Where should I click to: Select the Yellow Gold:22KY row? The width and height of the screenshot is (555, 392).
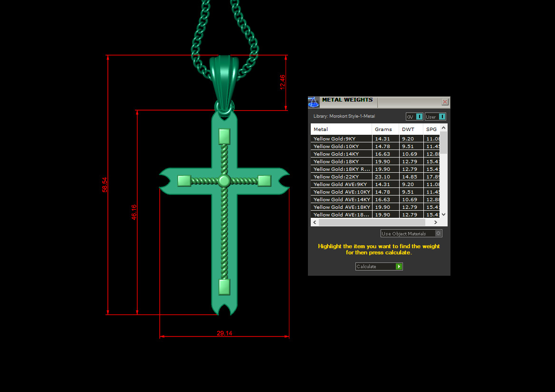tap(375, 177)
